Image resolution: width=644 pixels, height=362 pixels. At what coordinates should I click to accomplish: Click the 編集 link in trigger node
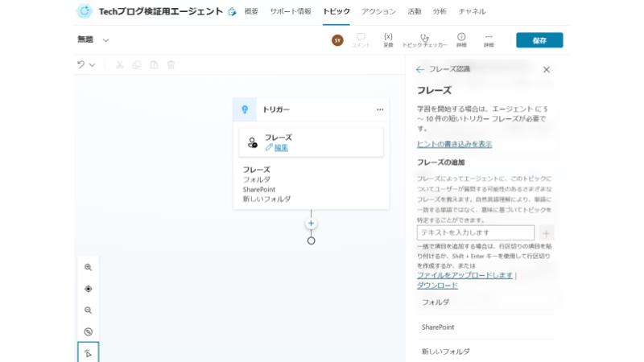(x=280, y=147)
